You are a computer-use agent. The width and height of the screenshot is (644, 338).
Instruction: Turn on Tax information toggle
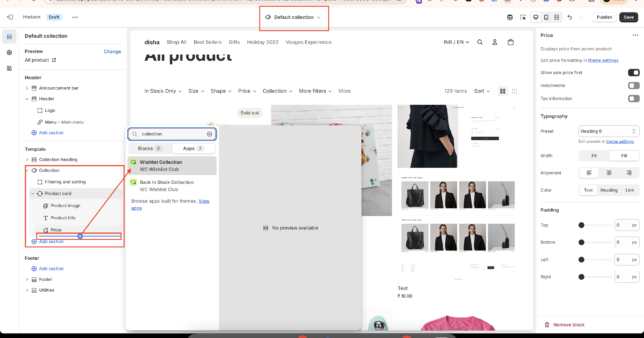pos(633,99)
